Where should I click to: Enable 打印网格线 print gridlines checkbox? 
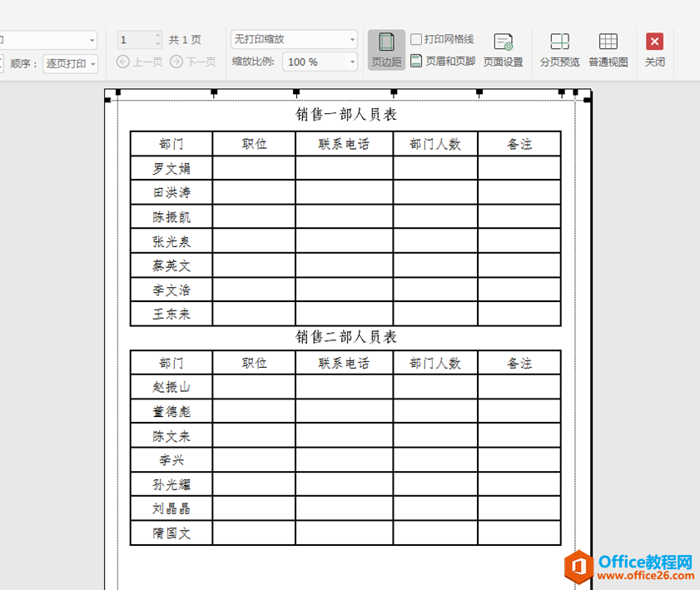pos(416,39)
